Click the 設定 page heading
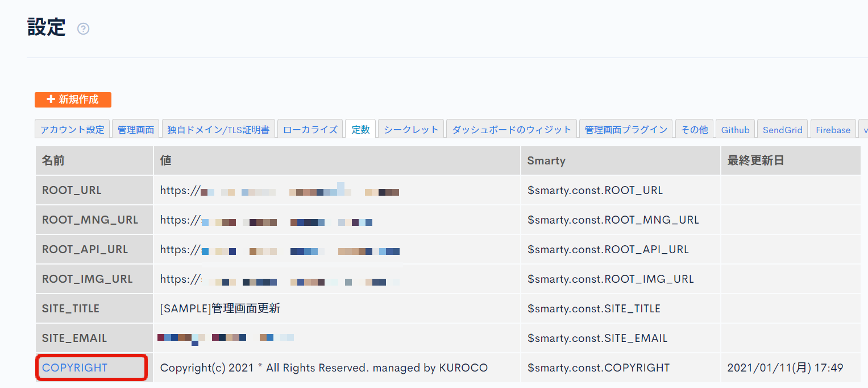 click(x=47, y=27)
